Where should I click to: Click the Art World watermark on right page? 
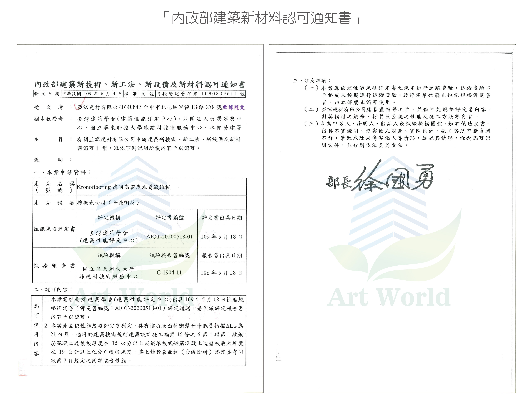(x=389, y=297)
